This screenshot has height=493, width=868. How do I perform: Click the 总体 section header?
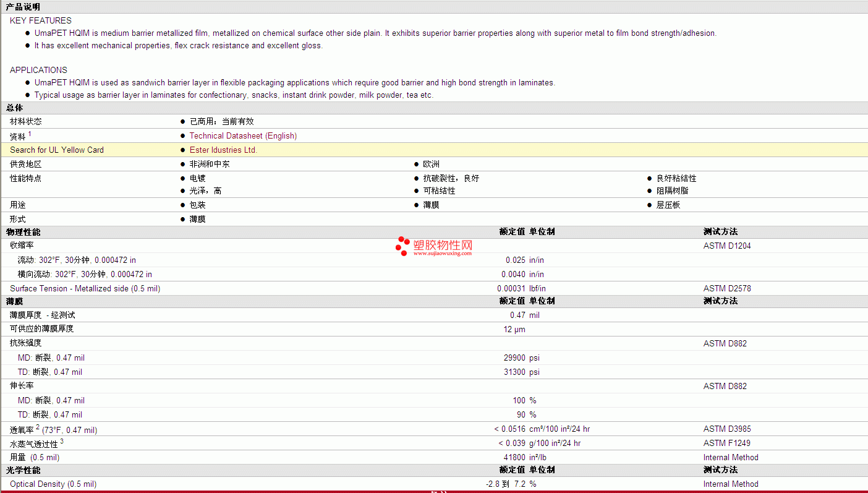[14, 108]
